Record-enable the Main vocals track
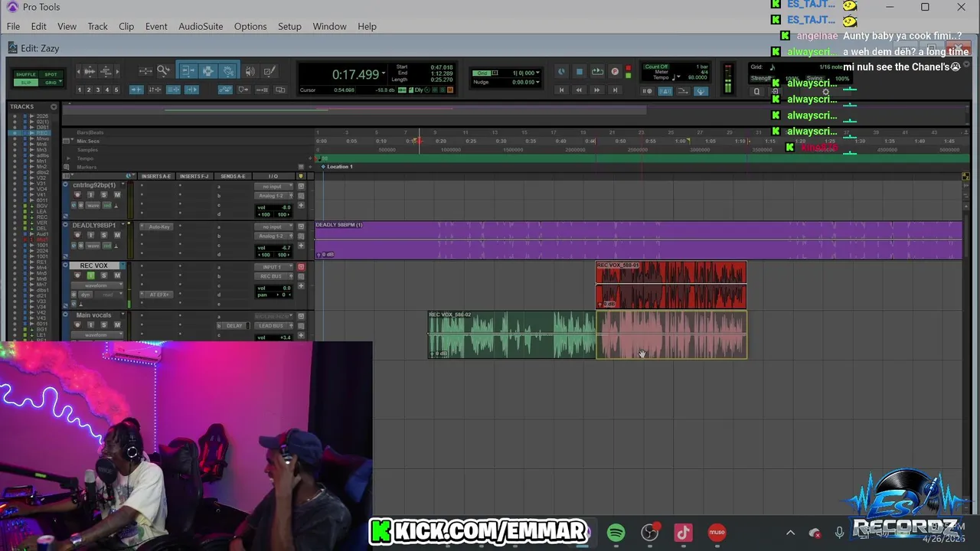This screenshot has width=980, height=551. (77, 324)
